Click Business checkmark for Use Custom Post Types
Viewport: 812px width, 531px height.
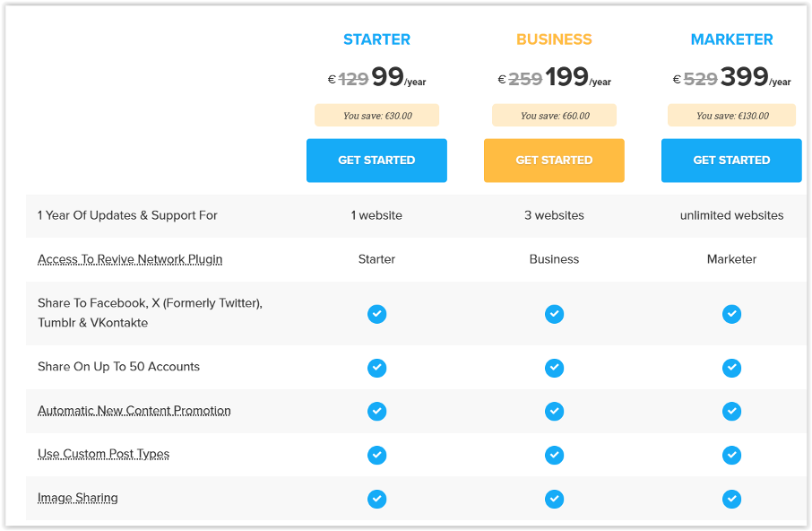point(554,455)
